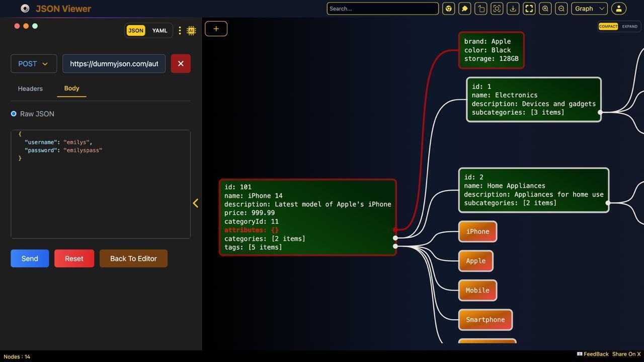Image resolution: width=644 pixels, height=362 pixels.
Task: Click subcategories connector on Home Appliances node
Action: click(608, 203)
